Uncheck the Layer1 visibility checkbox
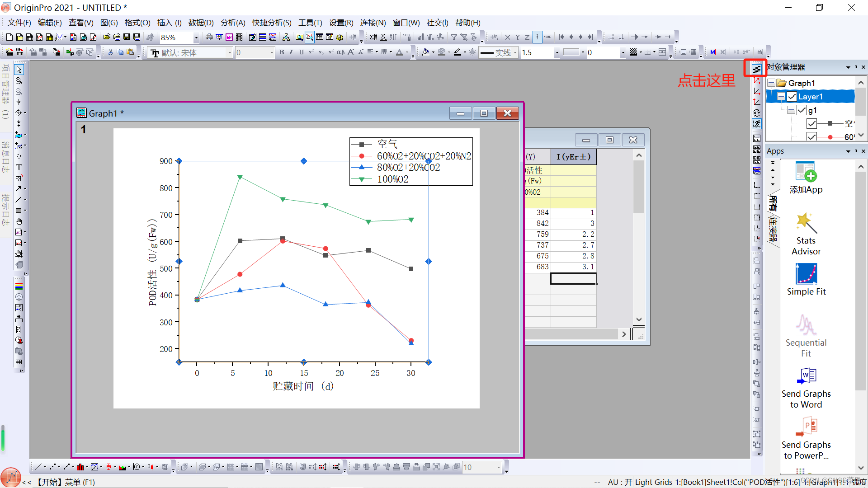The image size is (868, 488). coord(792,97)
